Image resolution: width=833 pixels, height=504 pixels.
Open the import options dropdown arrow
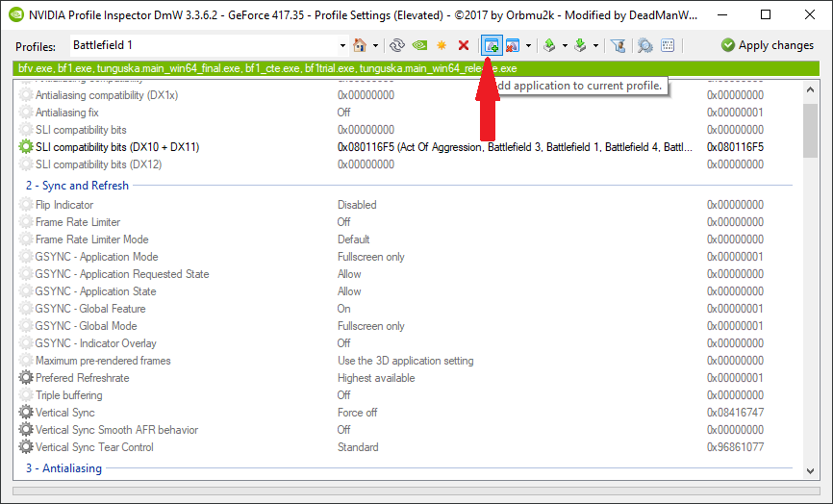click(x=595, y=45)
